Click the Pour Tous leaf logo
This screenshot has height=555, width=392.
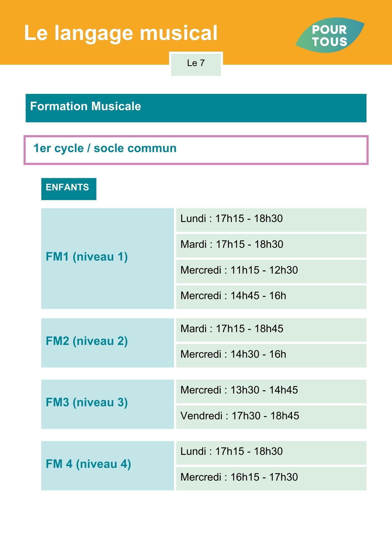pos(330,35)
